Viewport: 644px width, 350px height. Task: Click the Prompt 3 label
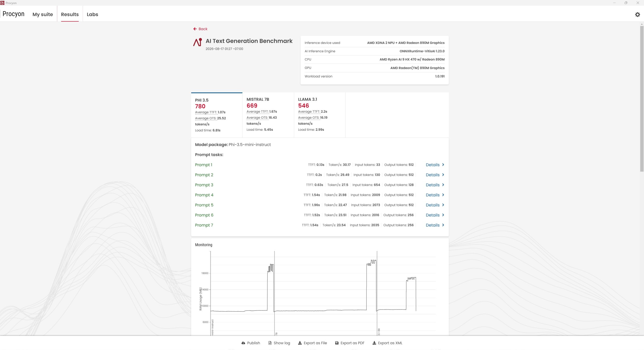[204, 185]
